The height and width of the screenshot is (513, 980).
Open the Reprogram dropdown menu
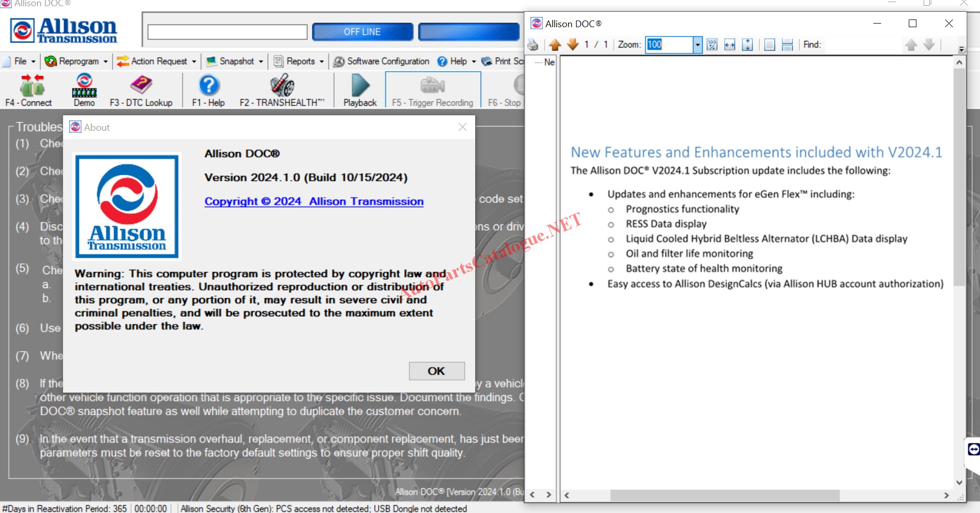click(x=76, y=61)
